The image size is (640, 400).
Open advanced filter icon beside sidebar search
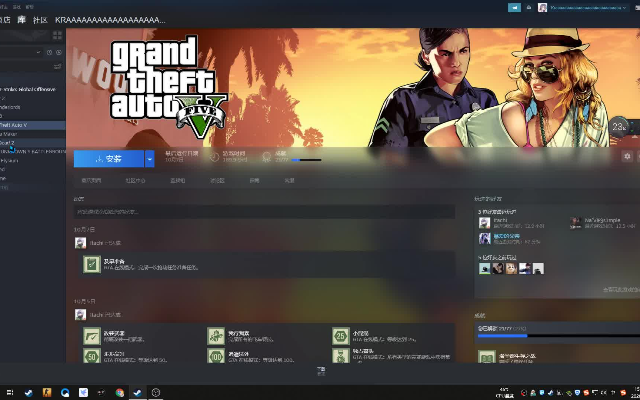pos(58,66)
